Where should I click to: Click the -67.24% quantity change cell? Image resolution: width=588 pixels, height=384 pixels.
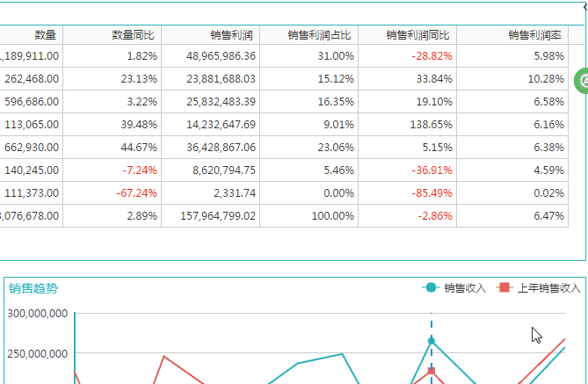pyautogui.click(x=136, y=192)
